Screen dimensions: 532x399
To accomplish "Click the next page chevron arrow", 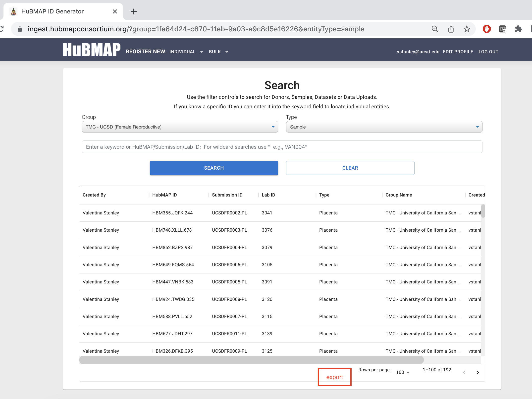I will tap(478, 372).
